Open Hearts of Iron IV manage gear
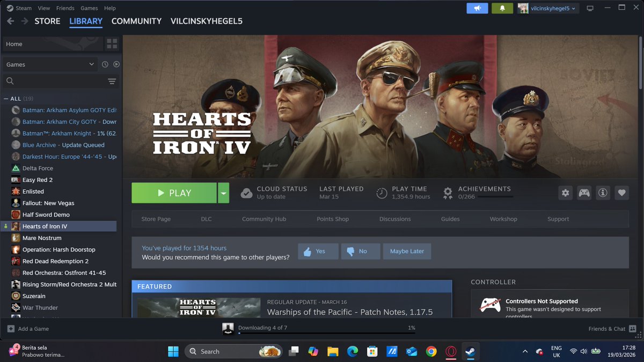This screenshot has height=362, width=644. [x=565, y=193]
